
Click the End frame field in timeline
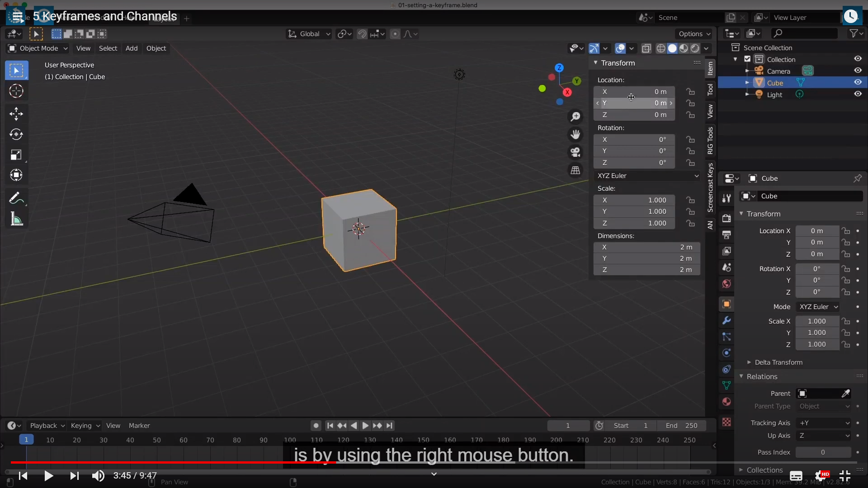(x=682, y=426)
